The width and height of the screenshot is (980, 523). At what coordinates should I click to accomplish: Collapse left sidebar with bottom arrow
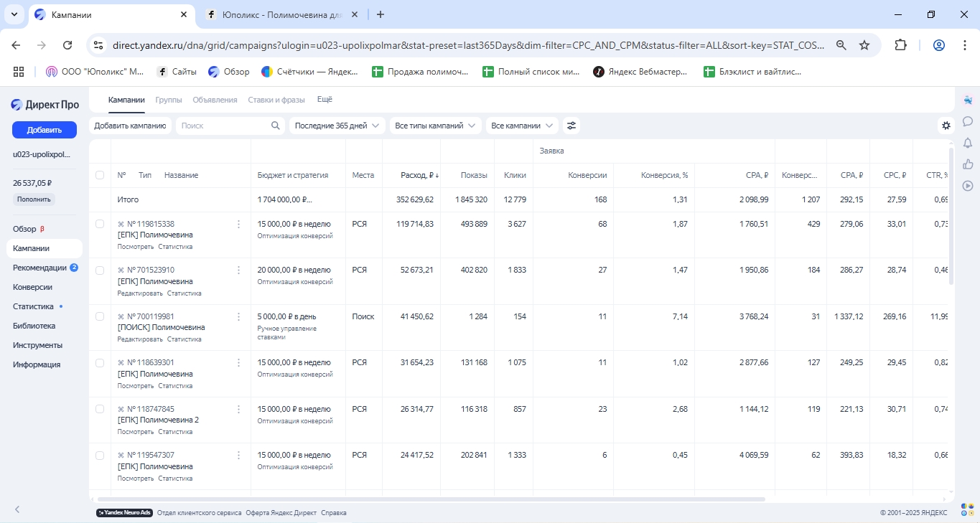pyautogui.click(x=18, y=509)
